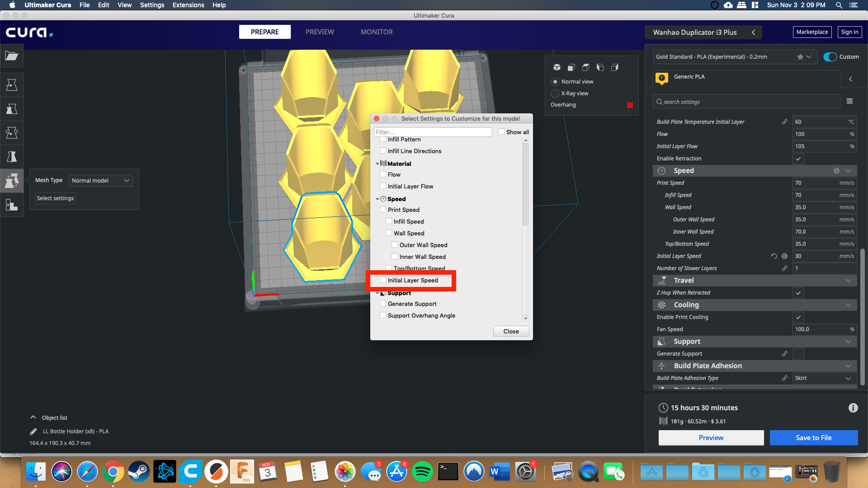Switch to front camera view icon
The image size is (868, 488).
click(x=571, y=67)
